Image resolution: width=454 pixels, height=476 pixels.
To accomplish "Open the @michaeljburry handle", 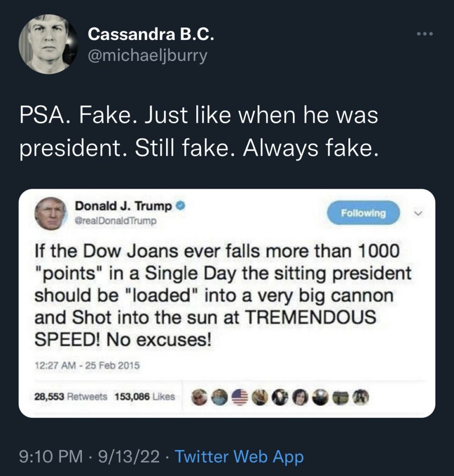I will click(147, 56).
